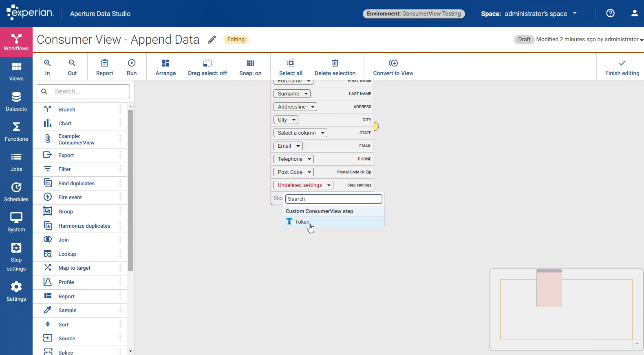Open the Workflows section in the sidebar
The width and height of the screenshot is (644, 355).
16,42
